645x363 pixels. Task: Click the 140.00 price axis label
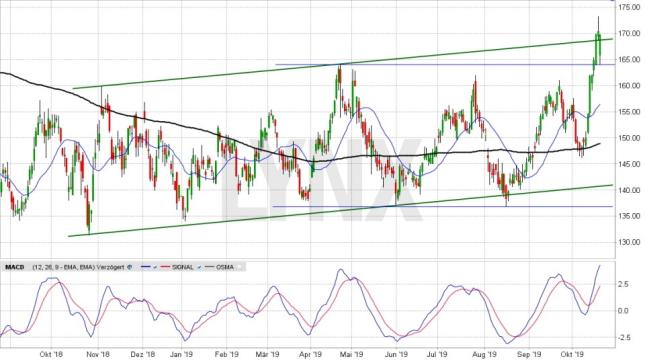(x=629, y=190)
